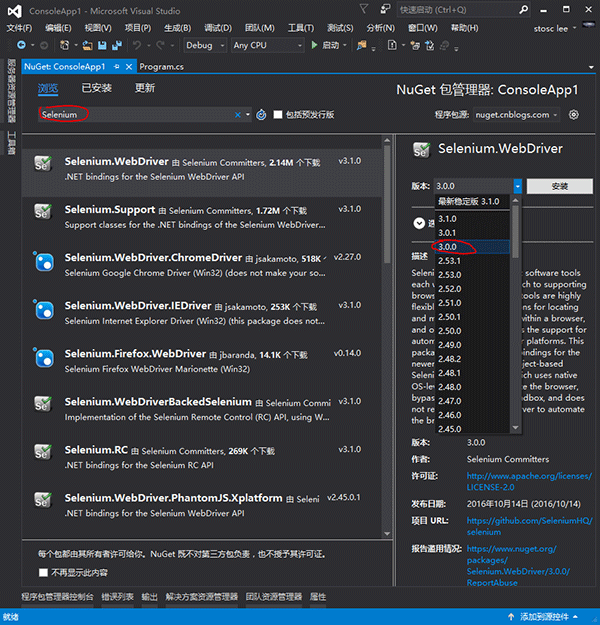Open the document tab list dropdown arrow
Screen dimensions: 600x625
pyautogui.click(x=591, y=67)
